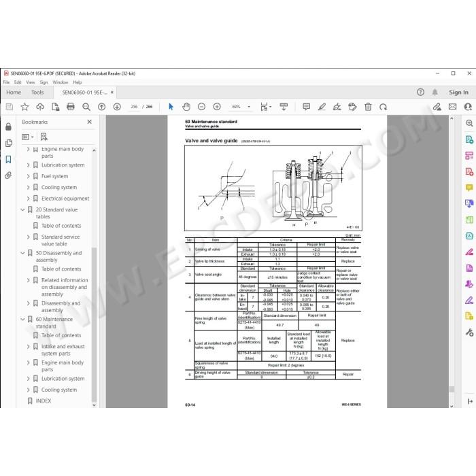Open More Tools wrench in right pane
The image size is (476, 476).
pos(469,333)
